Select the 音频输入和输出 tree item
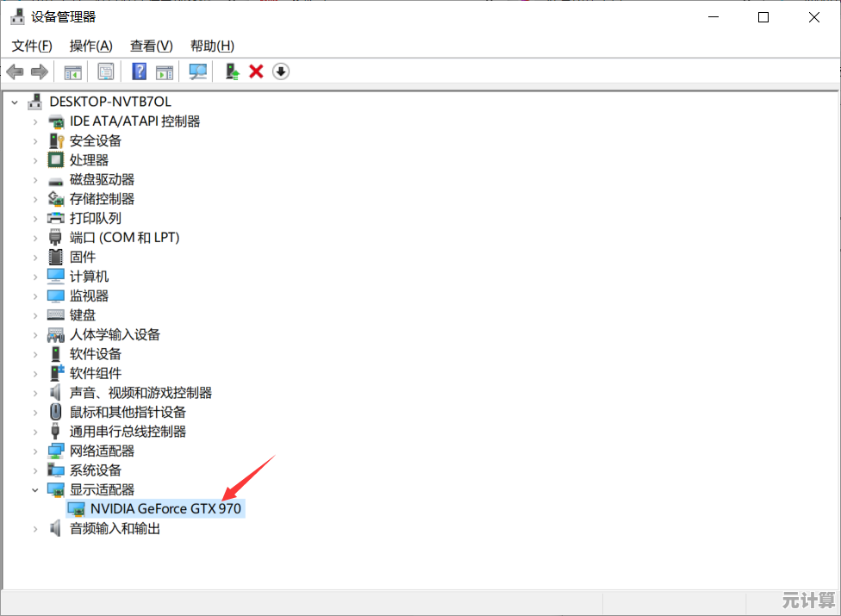Viewport: 841px width, 616px height. [x=115, y=528]
